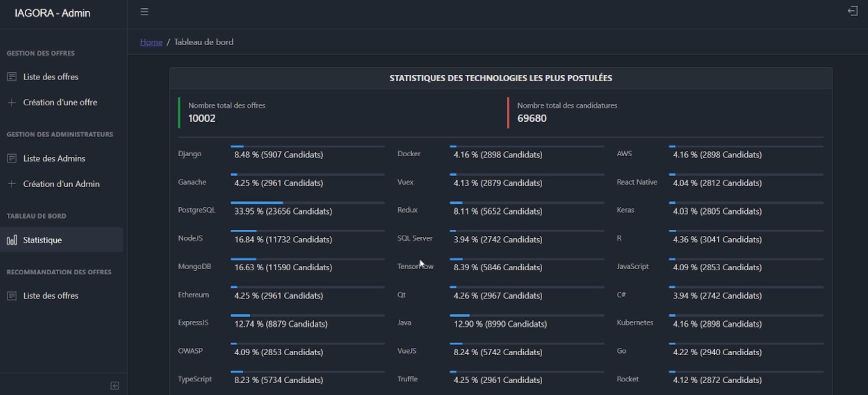Click total offers value 10002
This screenshot has width=868, height=395.
(x=202, y=118)
